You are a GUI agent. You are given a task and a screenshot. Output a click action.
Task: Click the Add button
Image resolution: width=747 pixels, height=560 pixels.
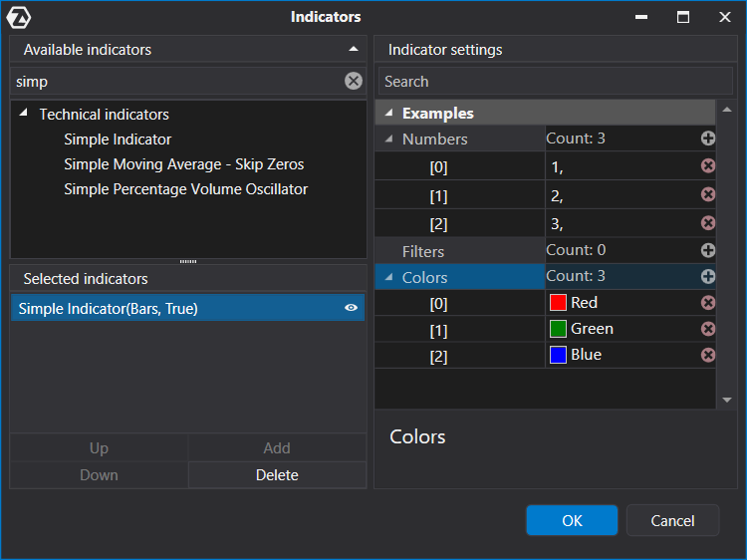(x=277, y=447)
